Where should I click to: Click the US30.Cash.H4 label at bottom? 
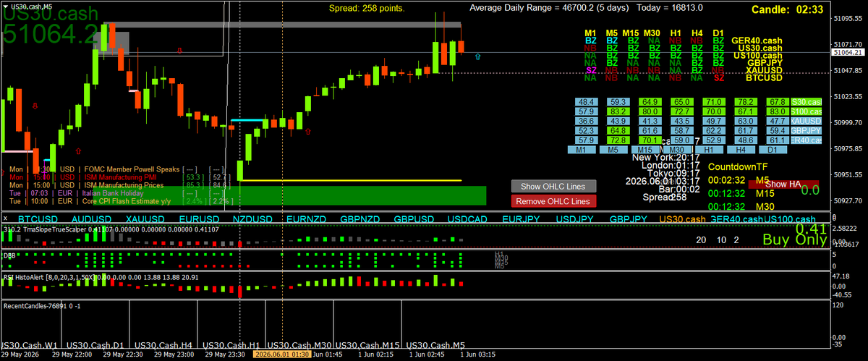[163, 344]
